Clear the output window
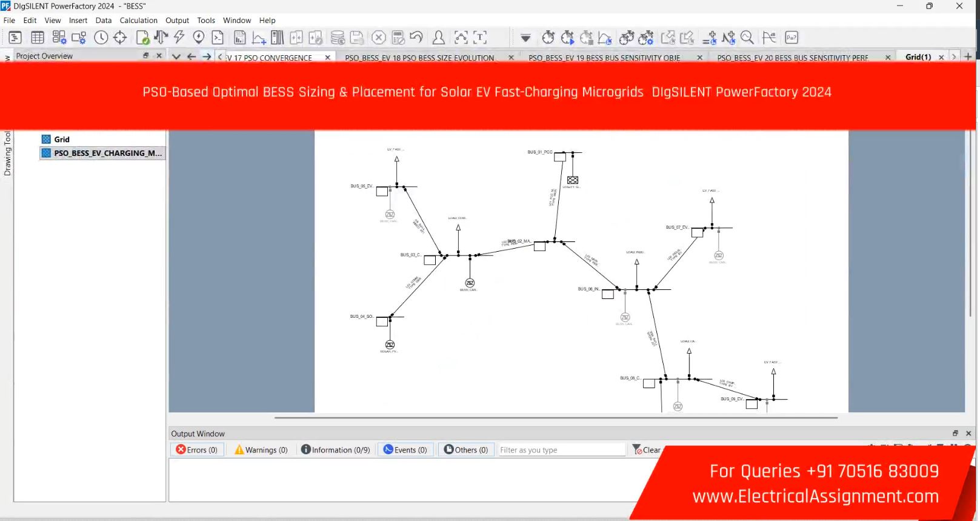The width and height of the screenshot is (980, 521). click(647, 449)
